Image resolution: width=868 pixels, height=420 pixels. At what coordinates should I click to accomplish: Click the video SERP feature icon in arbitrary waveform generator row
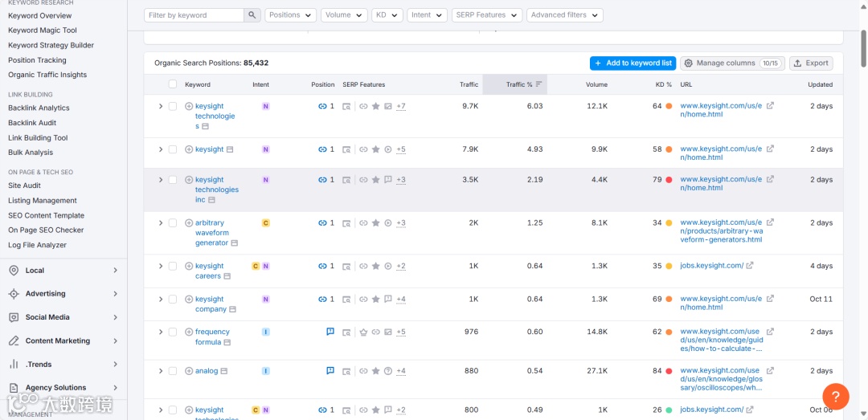coord(388,223)
